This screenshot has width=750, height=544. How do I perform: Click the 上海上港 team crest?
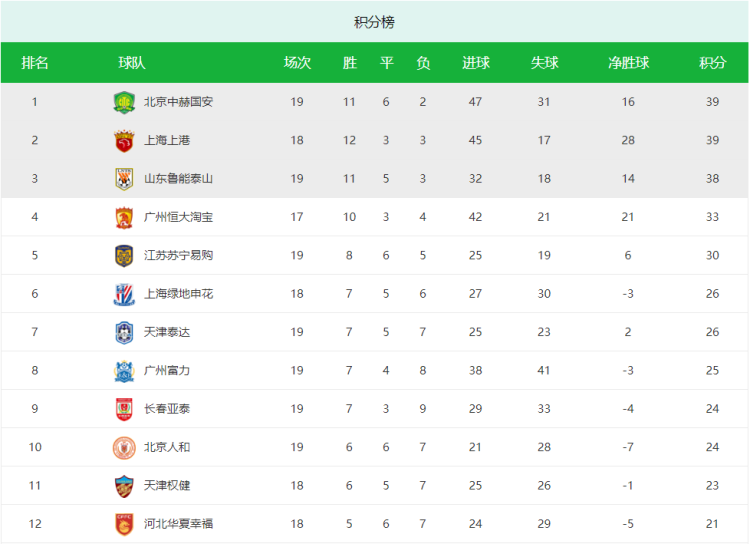[123, 140]
